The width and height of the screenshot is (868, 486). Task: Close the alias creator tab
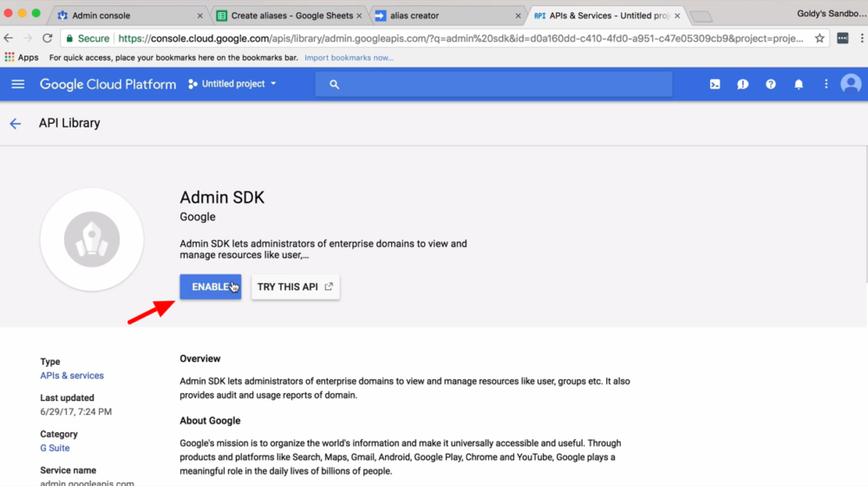pyautogui.click(x=519, y=16)
